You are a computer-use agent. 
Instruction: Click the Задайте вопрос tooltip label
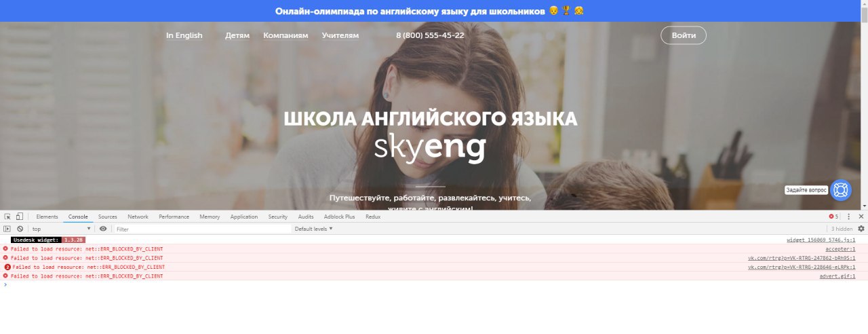point(806,190)
